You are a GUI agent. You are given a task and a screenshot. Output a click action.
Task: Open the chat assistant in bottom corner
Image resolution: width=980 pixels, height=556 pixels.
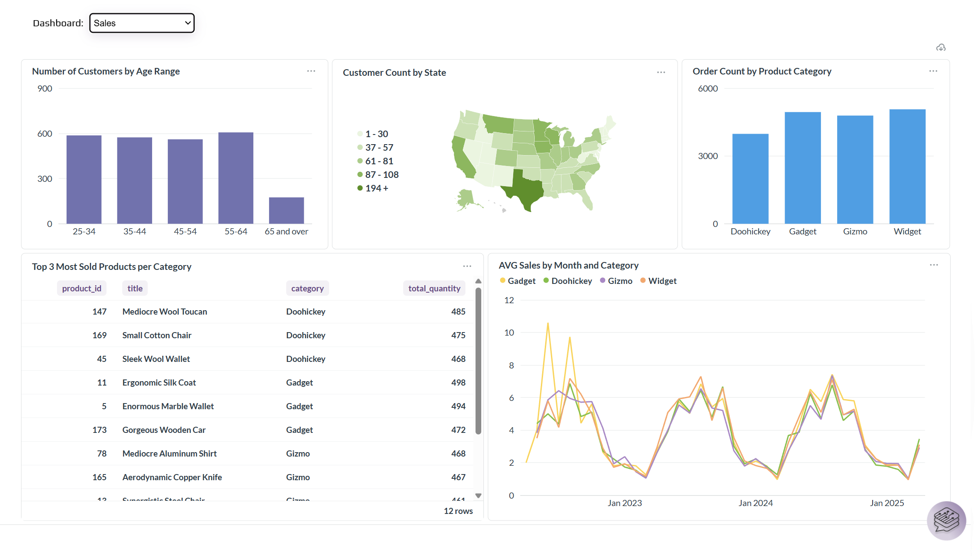(x=946, y=521)
